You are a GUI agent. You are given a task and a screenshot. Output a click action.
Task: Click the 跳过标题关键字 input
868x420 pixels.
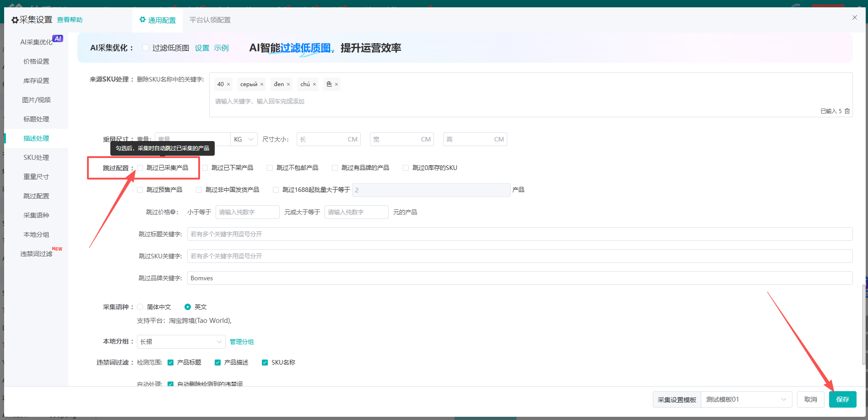[x=520, y=234]
